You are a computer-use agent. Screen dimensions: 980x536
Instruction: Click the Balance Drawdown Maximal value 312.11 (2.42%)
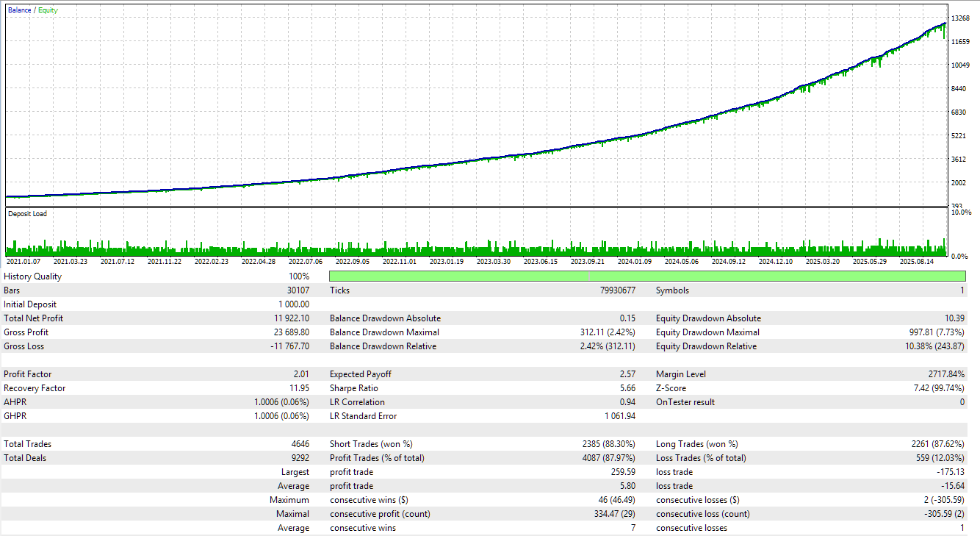tap(608, 332)
